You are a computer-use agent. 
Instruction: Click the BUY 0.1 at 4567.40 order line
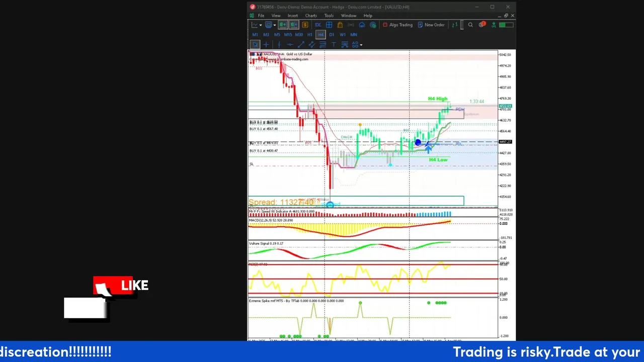point(264,129)
